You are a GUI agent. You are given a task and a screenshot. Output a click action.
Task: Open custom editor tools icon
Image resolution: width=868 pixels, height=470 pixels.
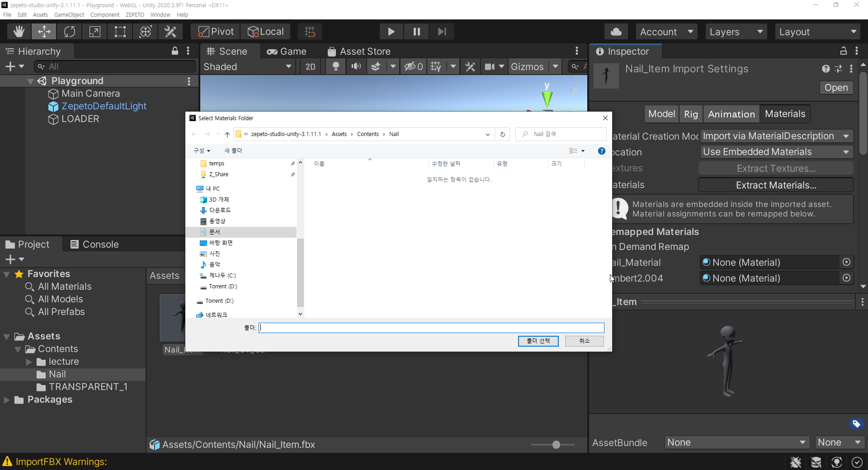(x=170, y=32)
